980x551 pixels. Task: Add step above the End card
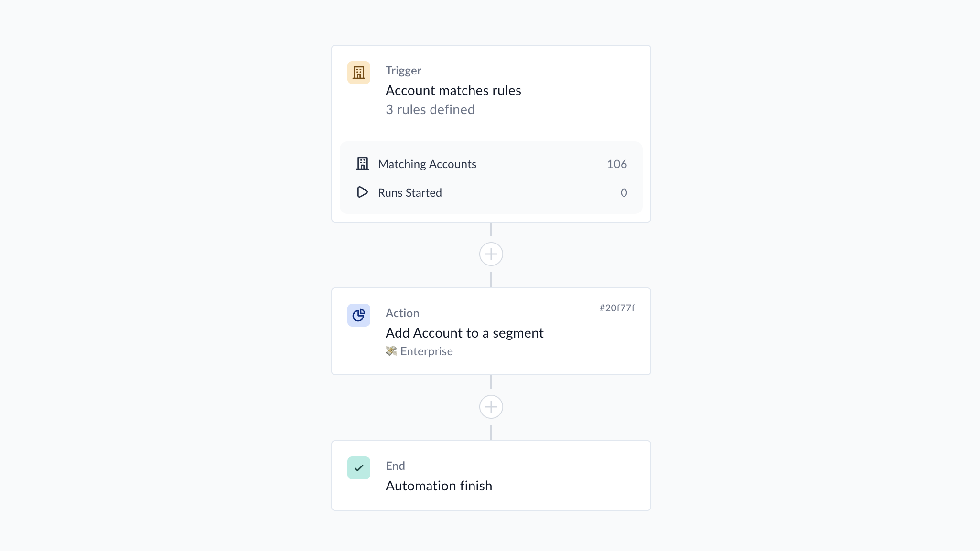pos(491,407)
